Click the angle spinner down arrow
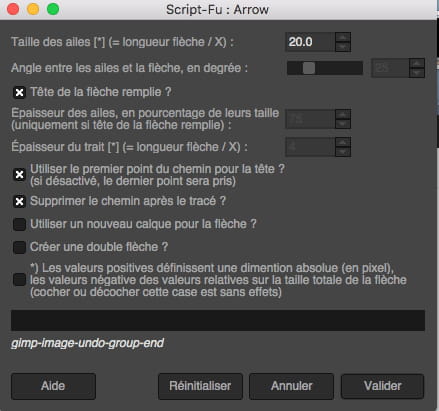439x411 pixels. coord(417,73)
